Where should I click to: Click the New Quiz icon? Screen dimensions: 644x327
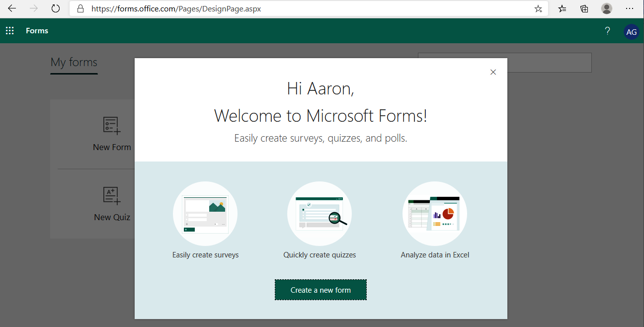pos(112,196)
